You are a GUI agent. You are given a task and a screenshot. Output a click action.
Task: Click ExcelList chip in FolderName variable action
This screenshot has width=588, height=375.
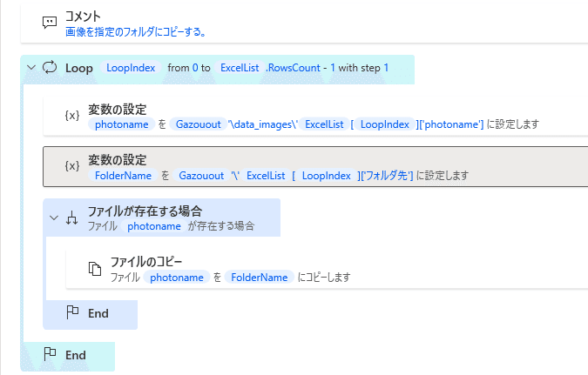click(266, 176)
